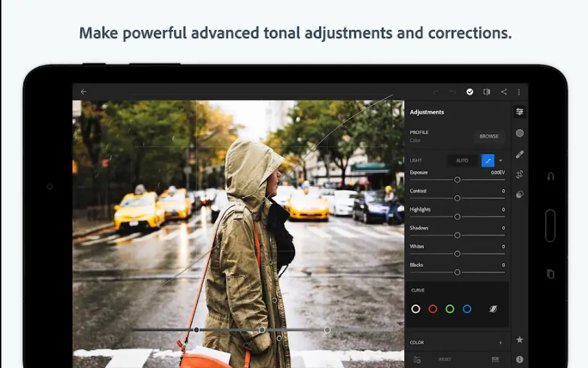This screenshot has width=588, height=368.
Task: Open the crop and rotate icon
Action: point(519,174)
